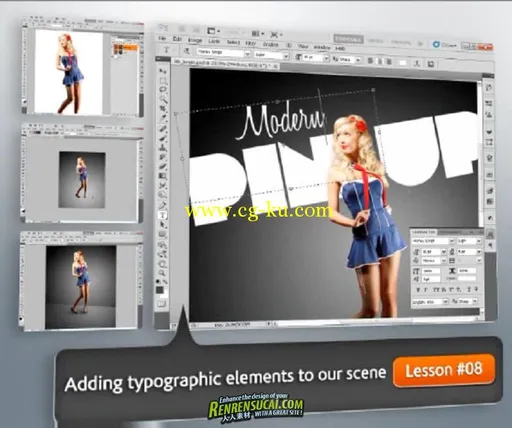Toggle text orientation in options bar
512x428 pixels.
coord(187,51)
